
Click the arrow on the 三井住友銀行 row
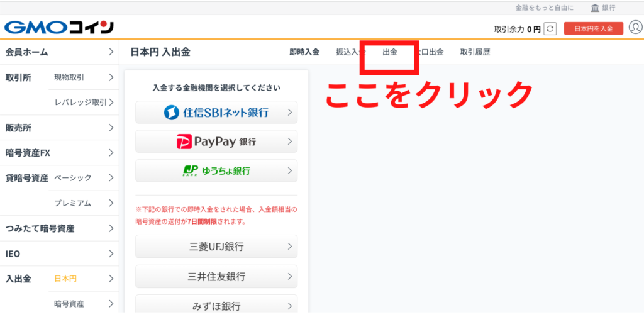click(x=289, y=277)
